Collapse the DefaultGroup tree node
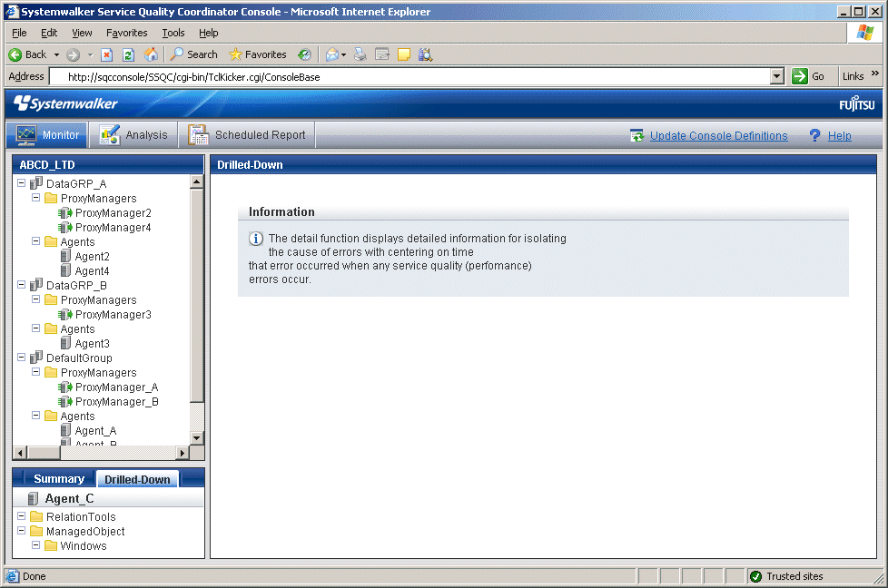 coord(21,358)
